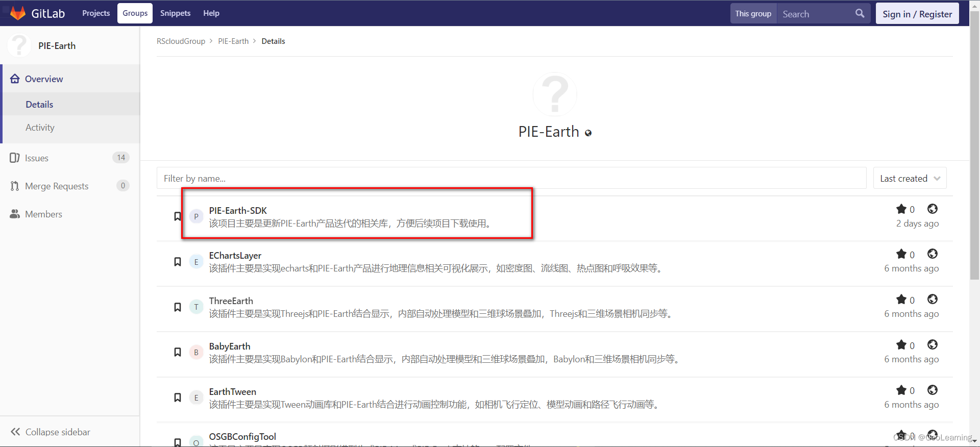Click the Issues sidebar icon
The width and height of the screenshot is (980, 447).
[x=15, y=158]
